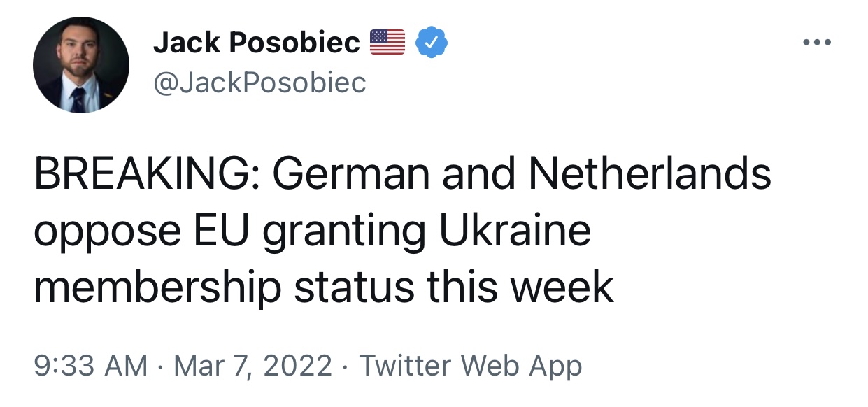Open the three-dot more options menu

pos(817,43)
